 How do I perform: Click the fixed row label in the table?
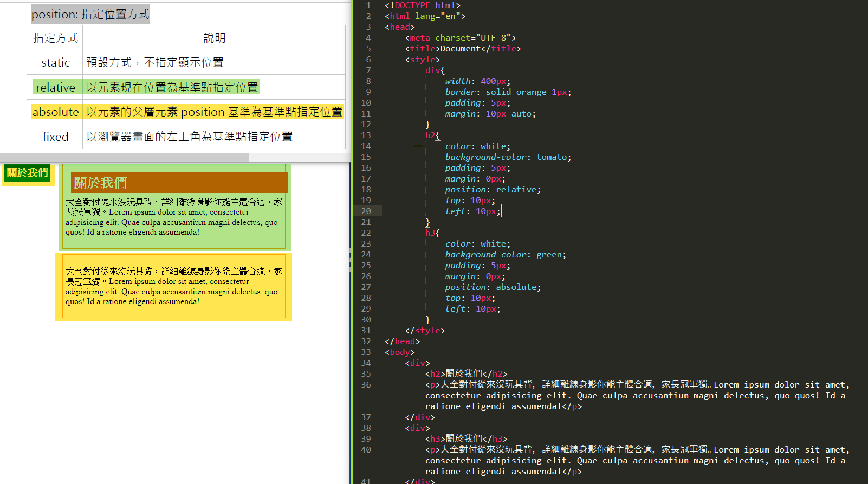click(55, 137)
